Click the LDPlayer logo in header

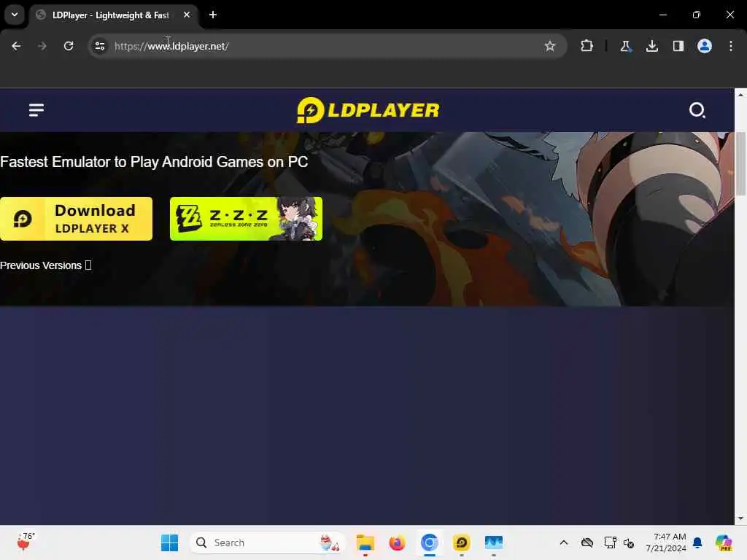coord(368,110)
